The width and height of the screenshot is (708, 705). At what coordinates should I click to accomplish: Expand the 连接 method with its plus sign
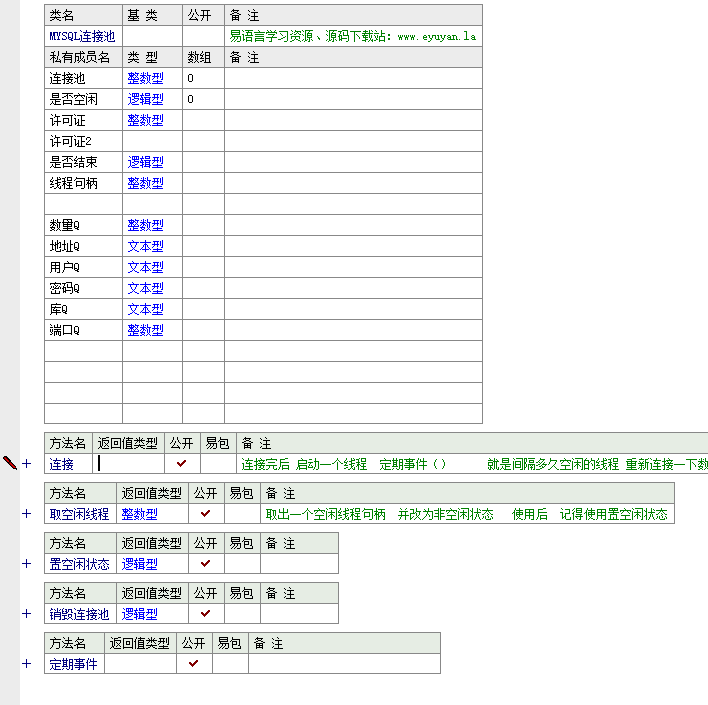point(27,464)
